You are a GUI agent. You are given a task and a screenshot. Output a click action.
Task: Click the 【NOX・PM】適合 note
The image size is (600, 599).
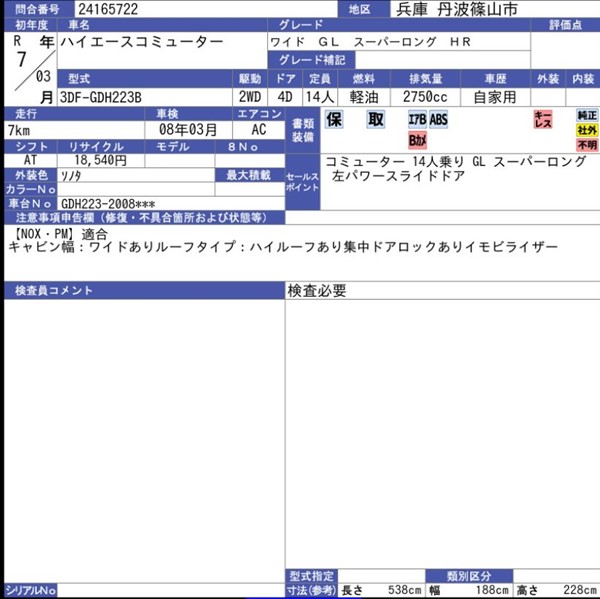(60, 234)
